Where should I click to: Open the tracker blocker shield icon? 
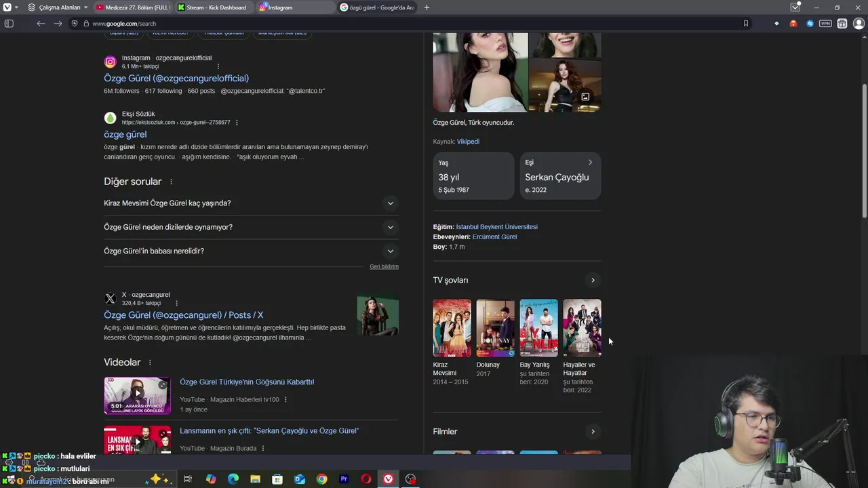pyautogui.click(x=75, y=24)
